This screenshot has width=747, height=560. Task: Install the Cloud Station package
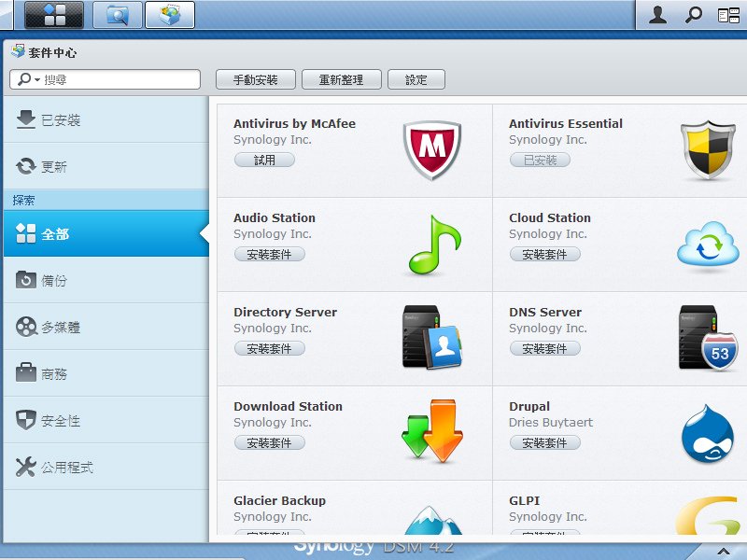(545, 254)
